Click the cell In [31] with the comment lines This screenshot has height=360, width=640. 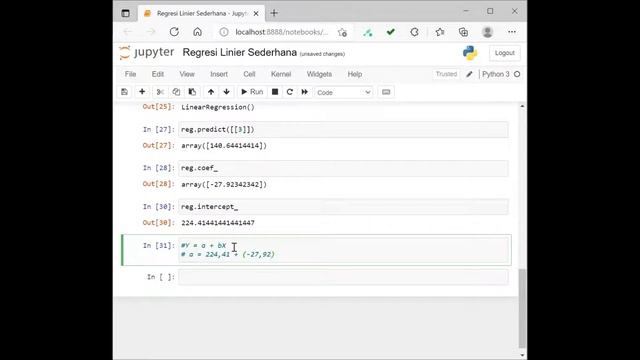(343, 250)
